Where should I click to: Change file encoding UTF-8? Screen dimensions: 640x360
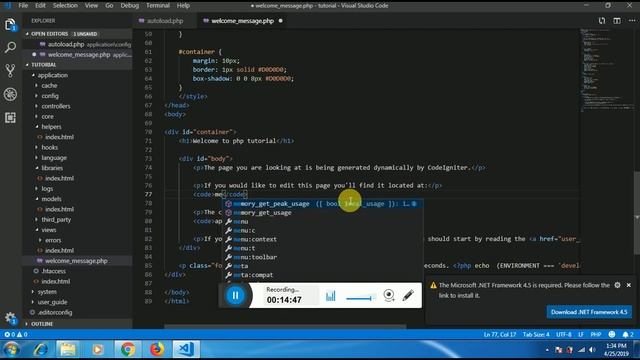tap(564, 334)
